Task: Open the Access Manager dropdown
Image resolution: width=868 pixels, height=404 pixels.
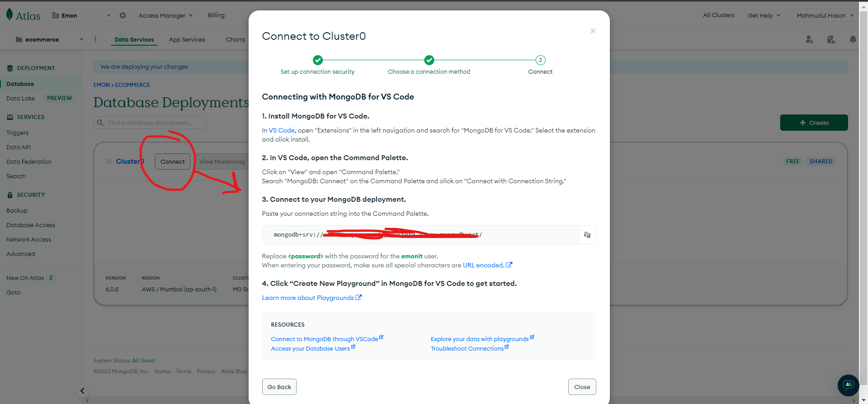Action: [166, 15]
